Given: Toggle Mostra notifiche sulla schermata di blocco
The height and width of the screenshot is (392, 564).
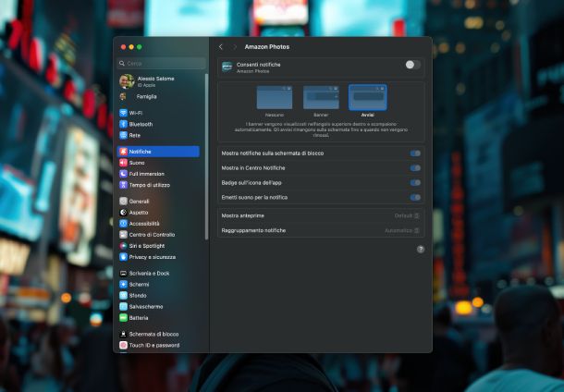Looking at the screenshot, I should coord(415,153).
